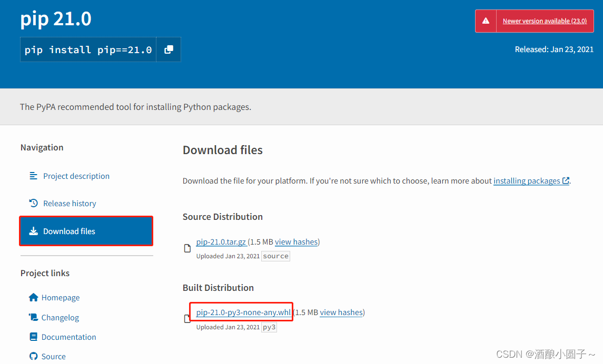Click the 'Download files' section heading

[x=223, y=150]
